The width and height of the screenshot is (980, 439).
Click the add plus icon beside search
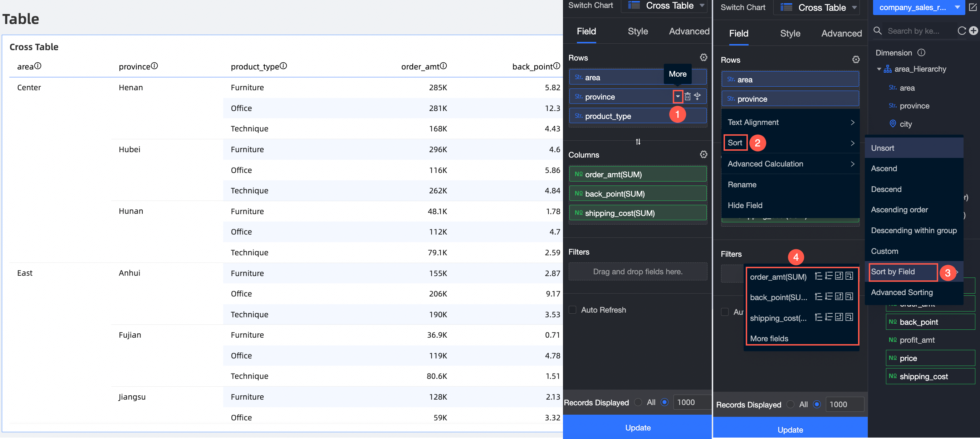click(x=973, y=31)
